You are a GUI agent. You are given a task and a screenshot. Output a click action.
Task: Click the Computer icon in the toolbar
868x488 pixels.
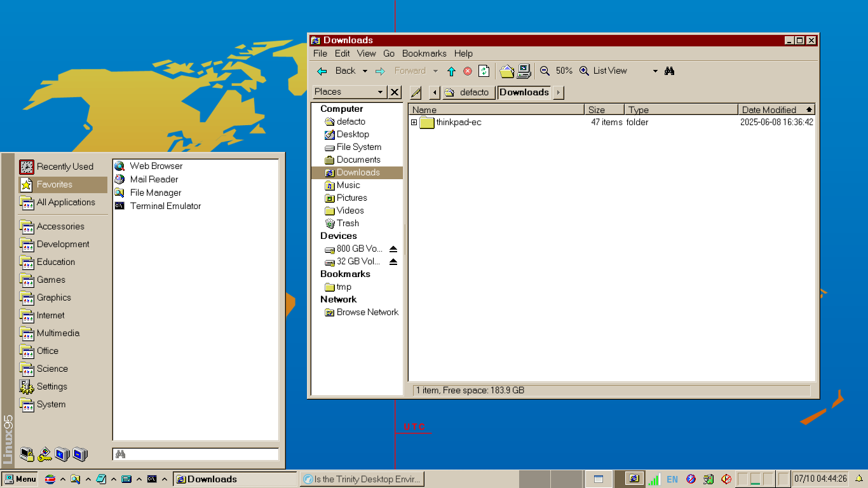524,71
